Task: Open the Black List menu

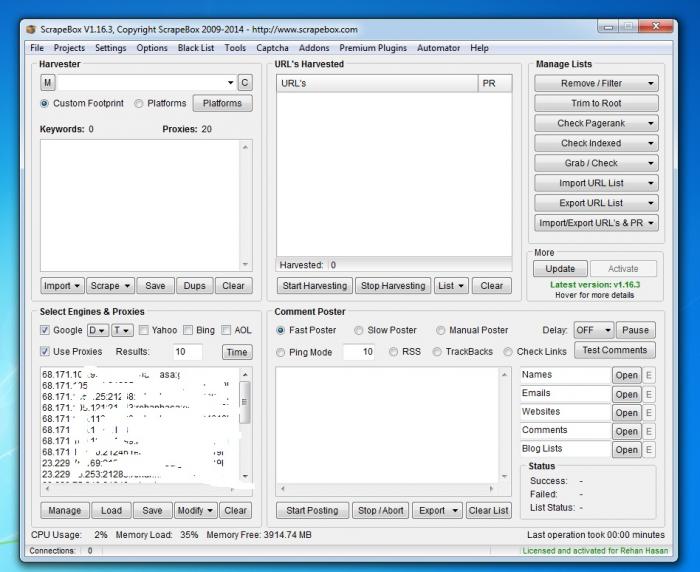Action: click(196, 48)
